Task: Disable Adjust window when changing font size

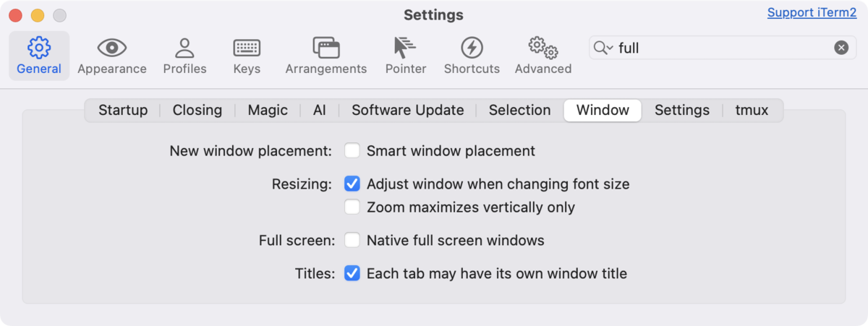Action: click(x=352, y=184)
